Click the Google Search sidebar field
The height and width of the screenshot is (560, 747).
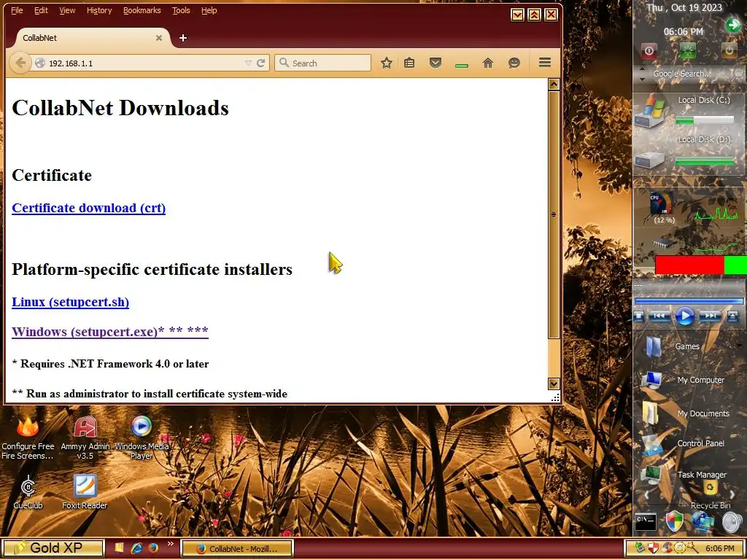click(682, 74)
